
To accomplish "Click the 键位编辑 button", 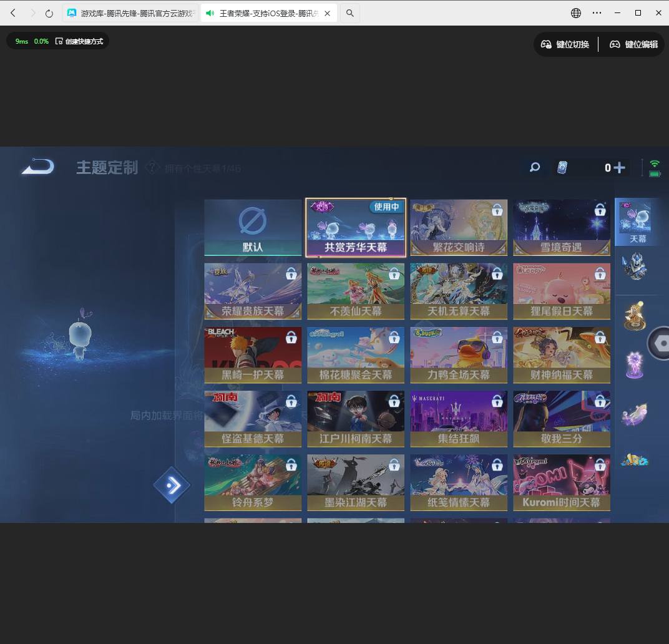I will [632, 44].
